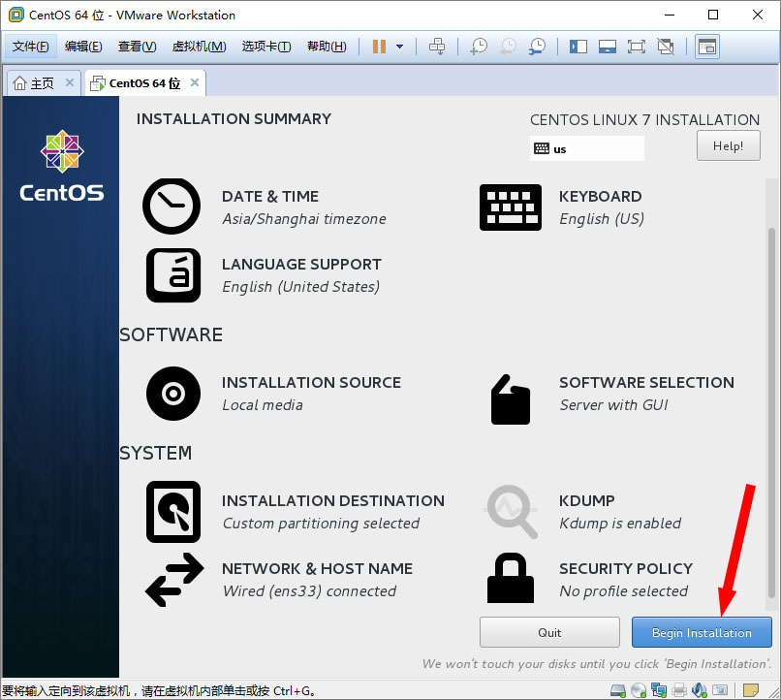Switch to the 主页 tab
Screen dimensions: 781x700
35,83
